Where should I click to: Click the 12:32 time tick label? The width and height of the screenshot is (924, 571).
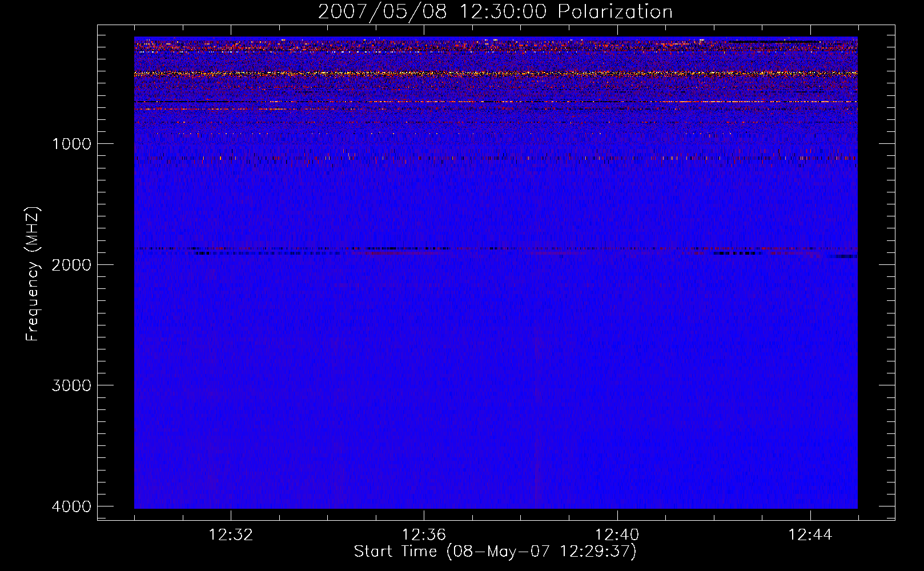[x=231, y=535]
